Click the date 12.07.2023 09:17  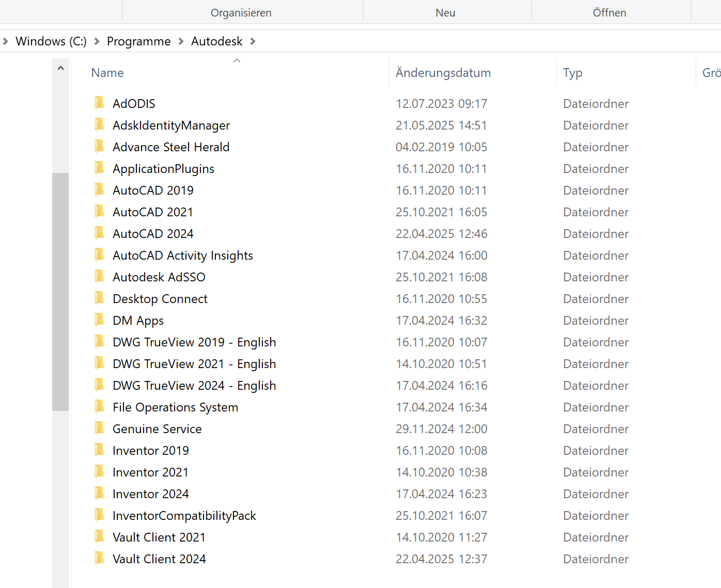pyautogui.click(x=442, y=104)
